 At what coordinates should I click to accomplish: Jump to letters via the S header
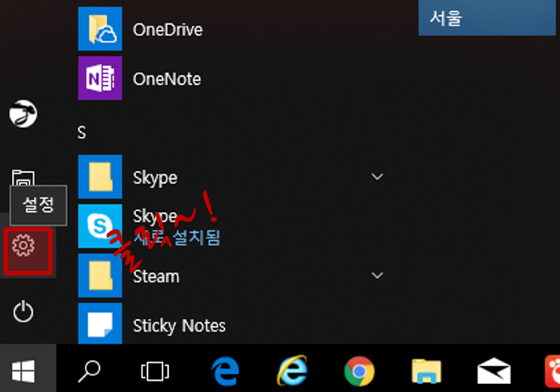tap(82, 133)
